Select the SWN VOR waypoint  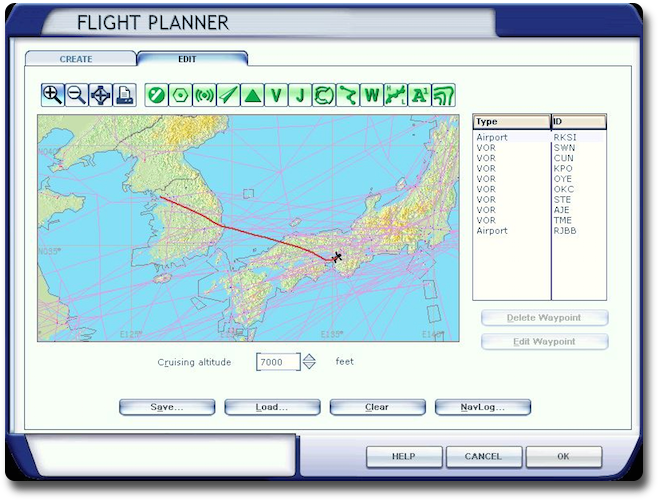tap(539, 148)
